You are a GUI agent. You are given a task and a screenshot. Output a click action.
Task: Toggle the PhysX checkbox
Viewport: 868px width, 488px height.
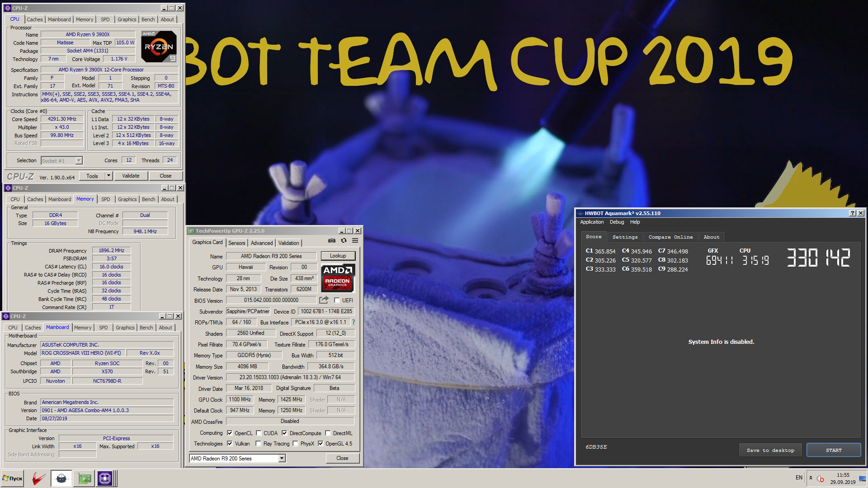[x=295, y=444]
